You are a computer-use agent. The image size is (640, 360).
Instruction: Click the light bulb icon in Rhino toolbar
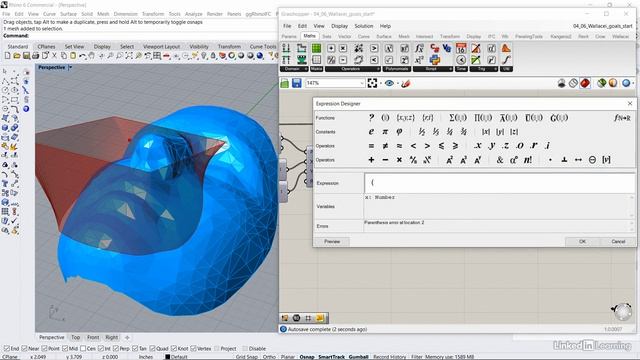[x=204, y=56]
